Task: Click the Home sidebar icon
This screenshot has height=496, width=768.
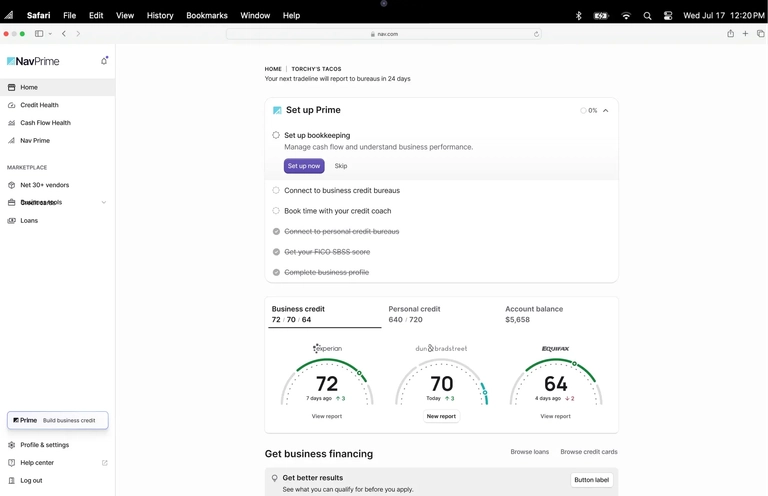Action: pyautogui.click(x=12, y=87)
